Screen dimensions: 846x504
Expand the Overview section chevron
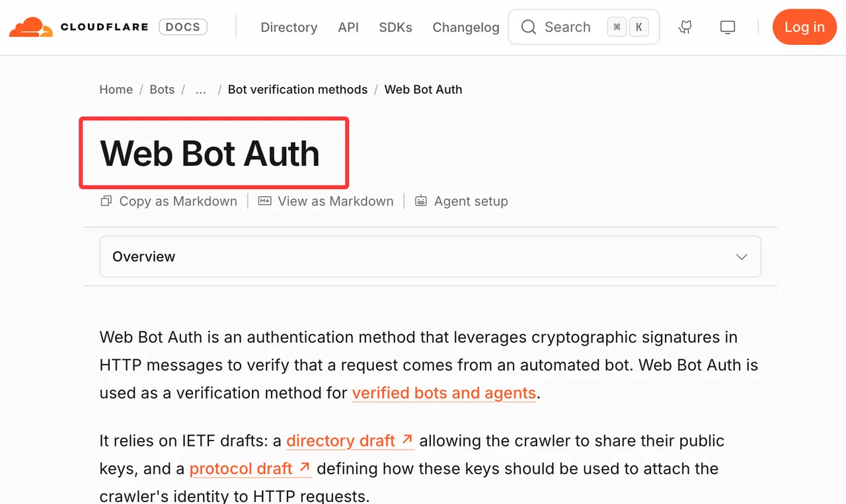(742, 257)
